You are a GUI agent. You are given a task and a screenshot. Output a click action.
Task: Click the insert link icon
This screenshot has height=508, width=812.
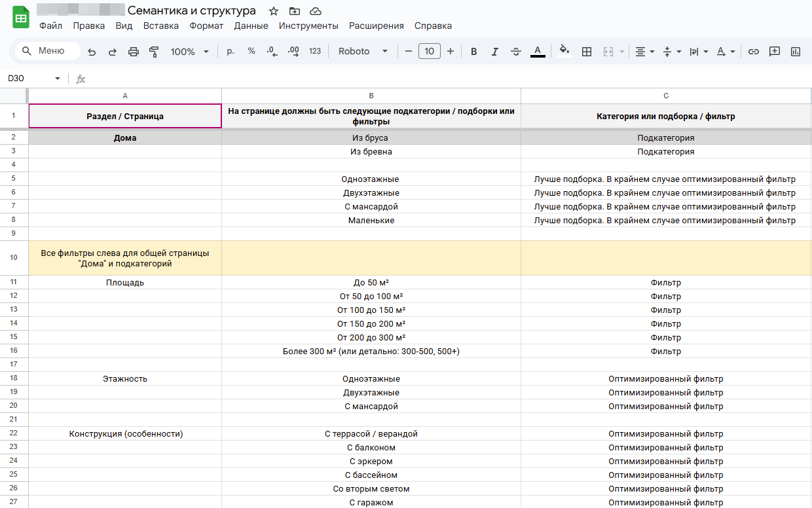(754, 52)
